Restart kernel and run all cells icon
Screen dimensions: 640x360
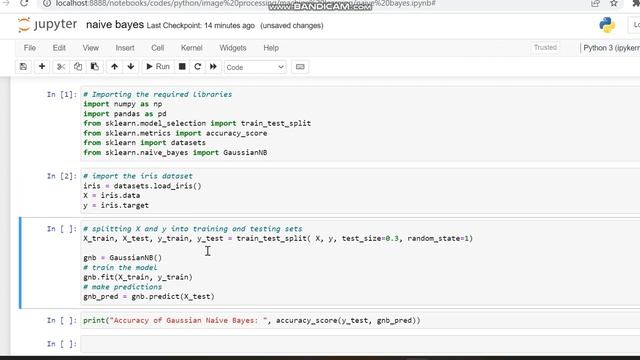[213, 67]
